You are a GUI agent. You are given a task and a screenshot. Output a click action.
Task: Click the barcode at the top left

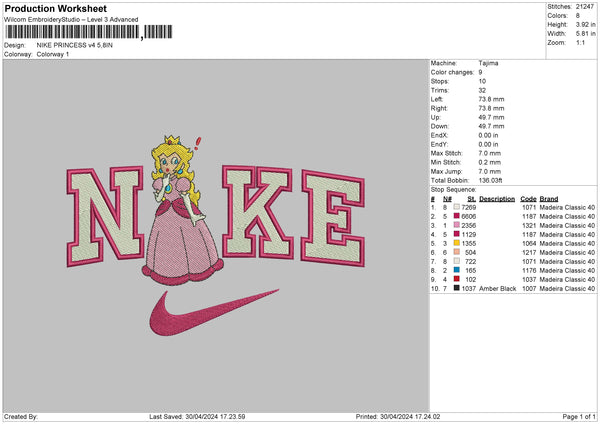89,32
